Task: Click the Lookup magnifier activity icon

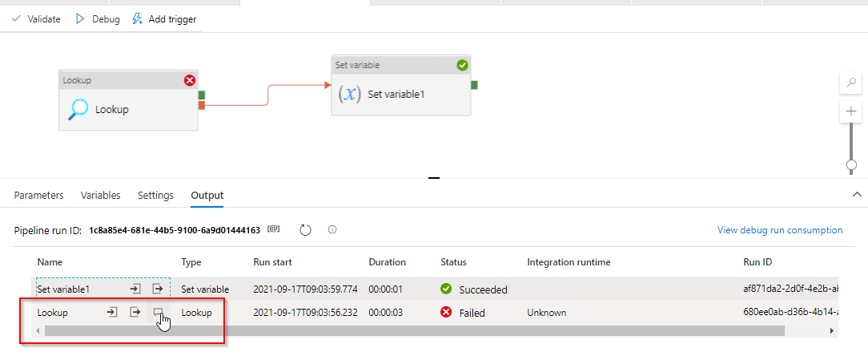Action: point(78,110)
